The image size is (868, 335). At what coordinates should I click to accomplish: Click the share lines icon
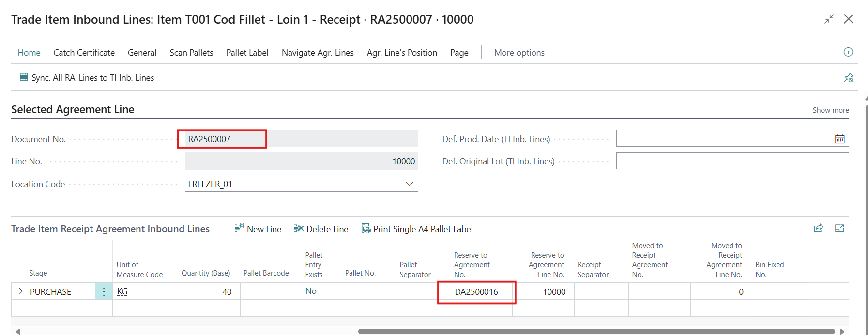click(818, 229)
